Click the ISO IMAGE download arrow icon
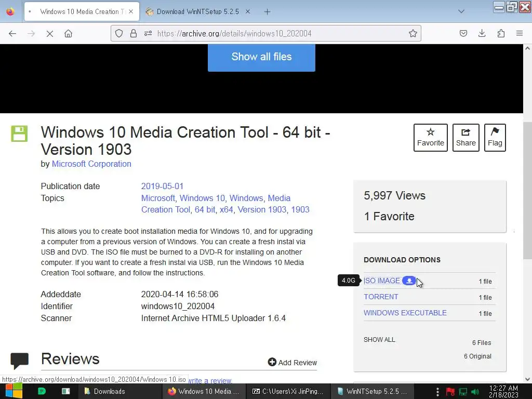This screenshot has width=532, height=399. click(409, 281)
